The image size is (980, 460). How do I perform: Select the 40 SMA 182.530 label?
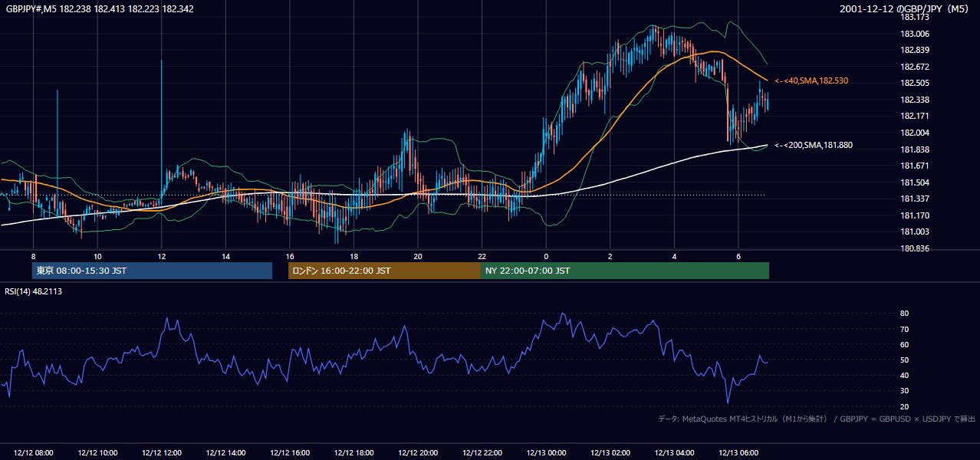(811, 80)
